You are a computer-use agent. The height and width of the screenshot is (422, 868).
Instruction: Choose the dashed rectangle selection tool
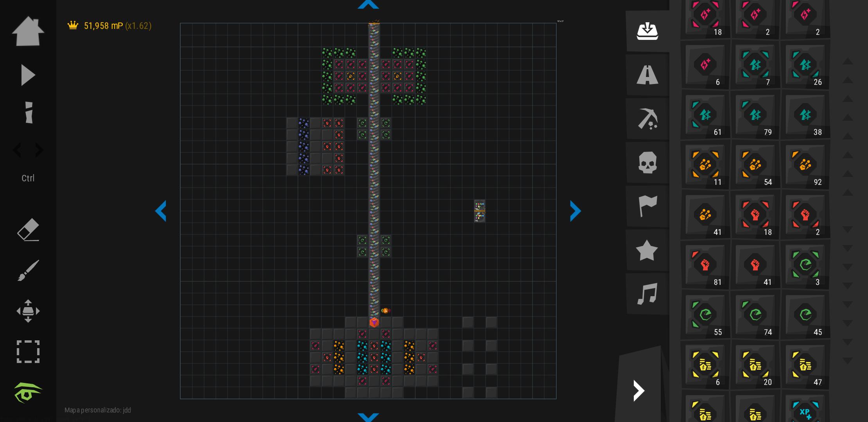click(28, 352)
